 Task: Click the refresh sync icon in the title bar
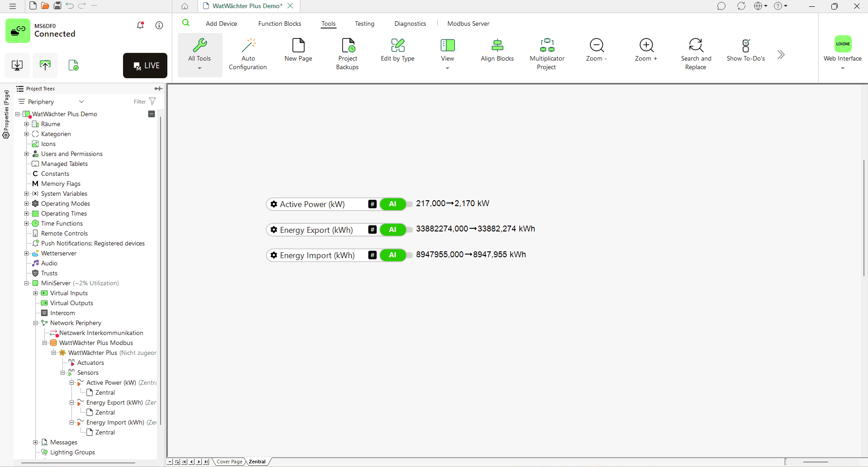click(x=741, y=6)
